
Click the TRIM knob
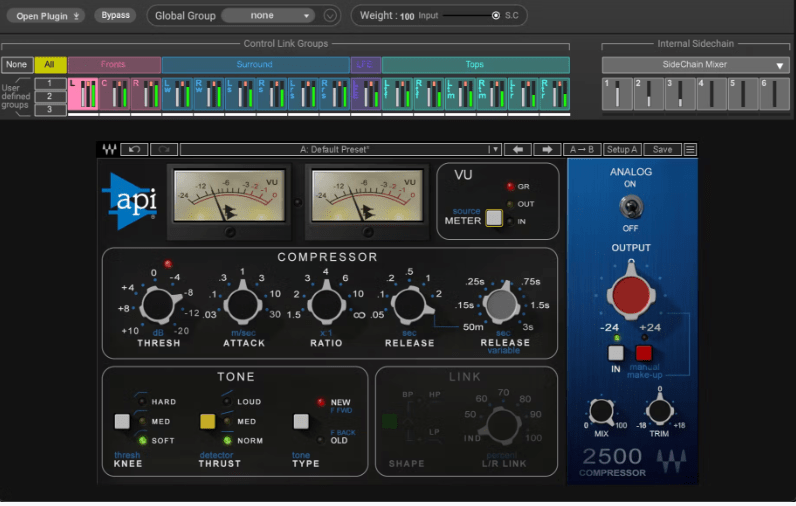(x=659, y=411)
